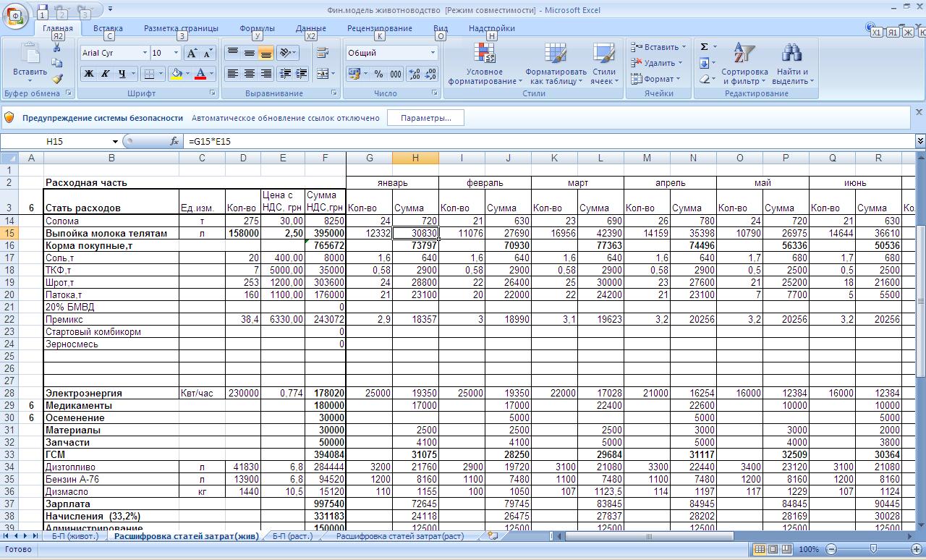Switch to the Вставка ribbon tab
Screen dimensions: 926x560
point(108,28)
